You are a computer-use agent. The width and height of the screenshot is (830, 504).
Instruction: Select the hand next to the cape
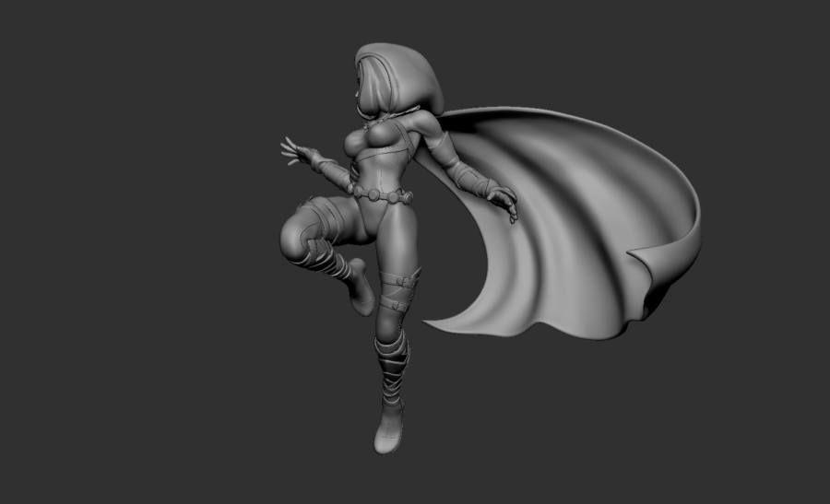(503, 201)
